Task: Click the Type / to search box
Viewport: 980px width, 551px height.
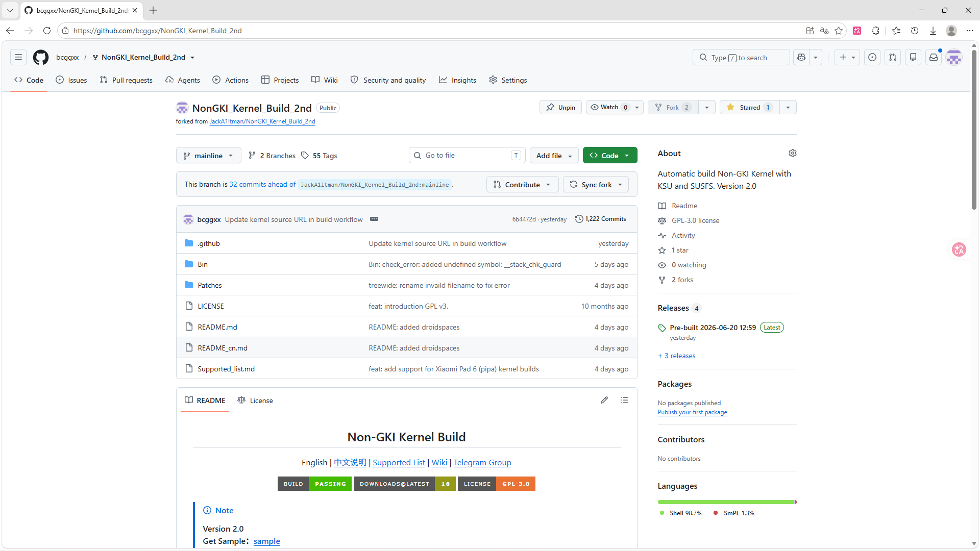Action: (741, 57)
